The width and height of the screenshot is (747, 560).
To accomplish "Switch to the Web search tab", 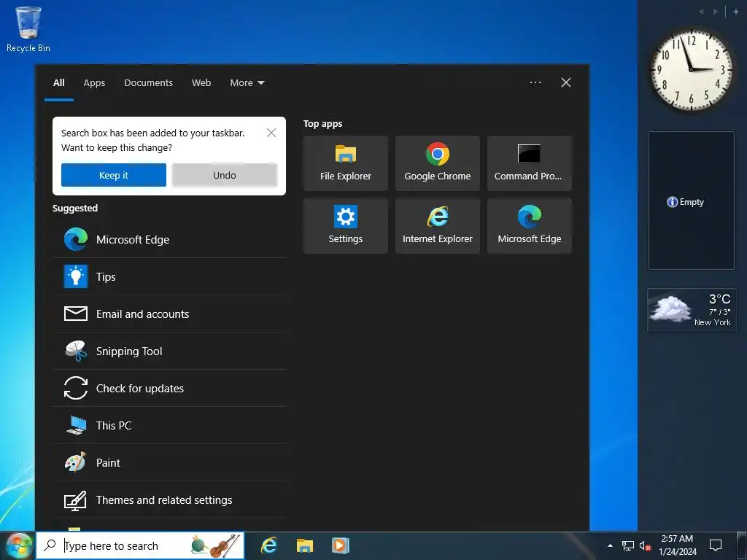I will tap(201, 83).
